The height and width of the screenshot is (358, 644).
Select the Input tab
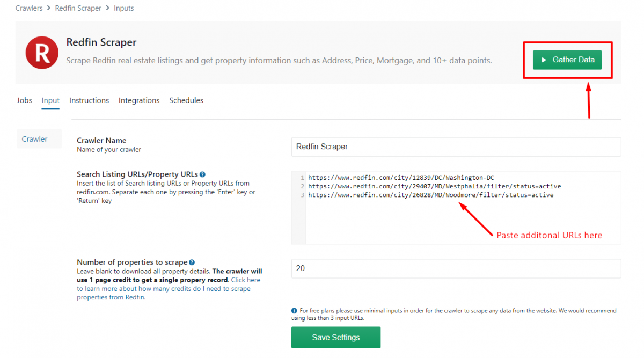tap(50, 100)
